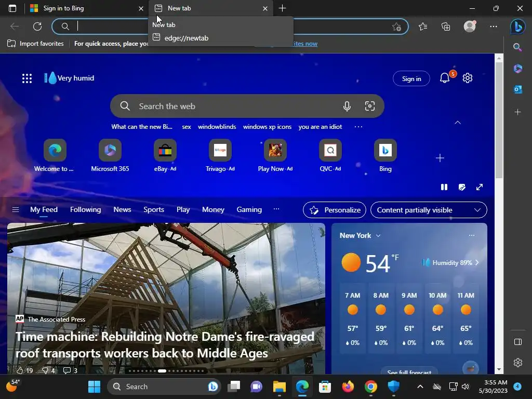Open the Bing chat sidebar button

click(518, 26)
